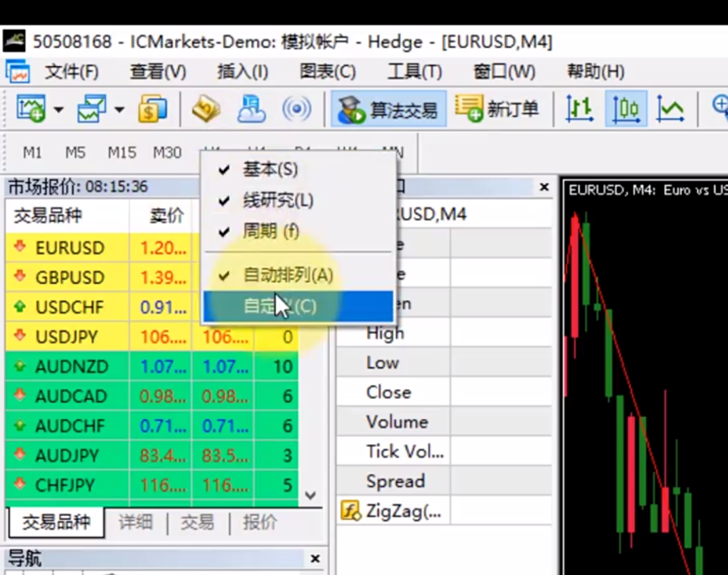Open the 窗口(W) menu
This screenshot has width=728, height=575.
point(504,72)
